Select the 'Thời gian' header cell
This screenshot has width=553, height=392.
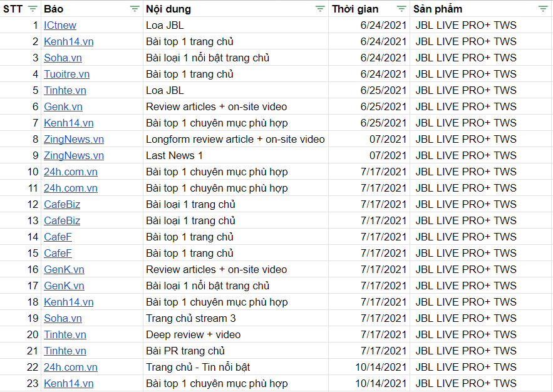(370, 9)
